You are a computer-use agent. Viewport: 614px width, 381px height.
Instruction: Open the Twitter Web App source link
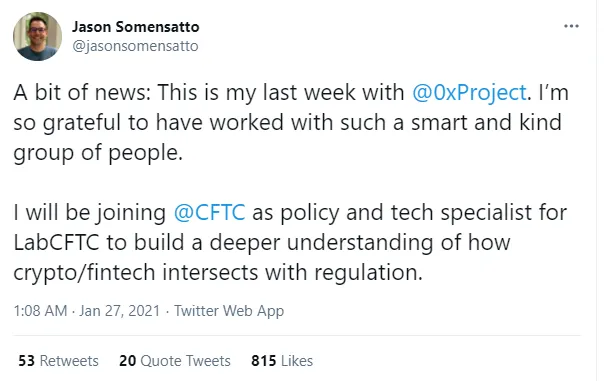pos(229,311)
